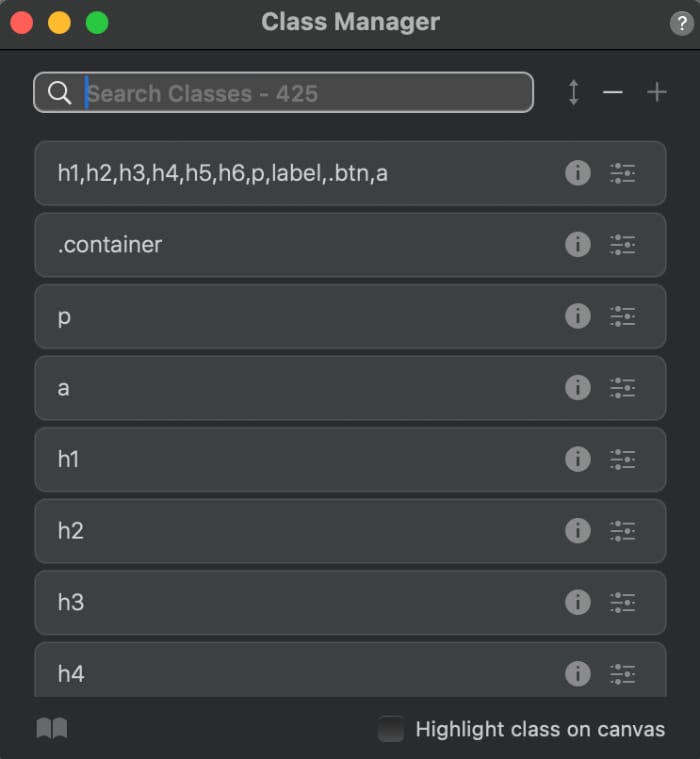
Task: Click the search magnifier icon
Action: 60,93
